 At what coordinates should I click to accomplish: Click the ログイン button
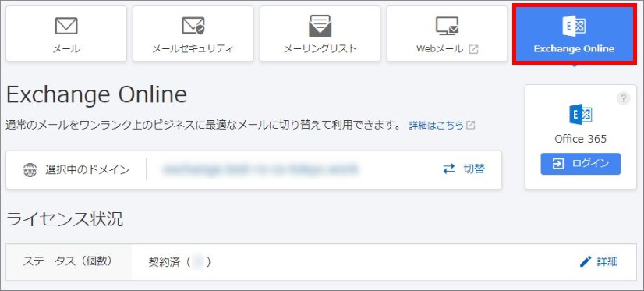coord(580,164)
